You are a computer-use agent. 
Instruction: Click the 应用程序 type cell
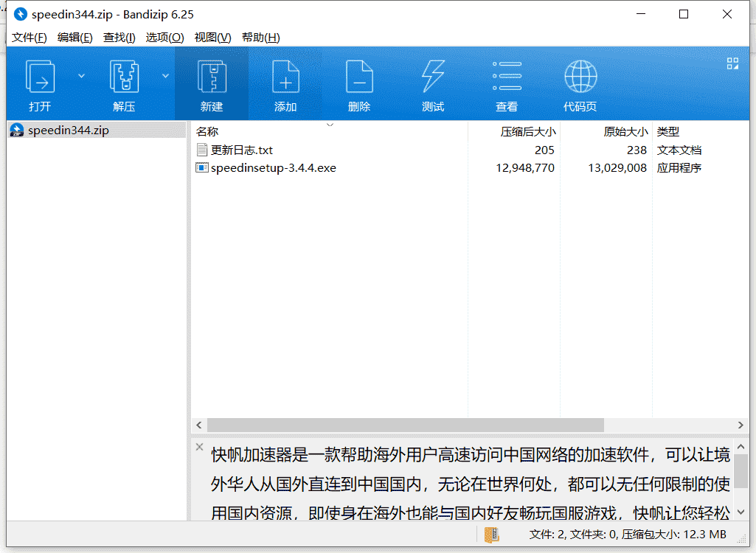click(x=679, y=168)
